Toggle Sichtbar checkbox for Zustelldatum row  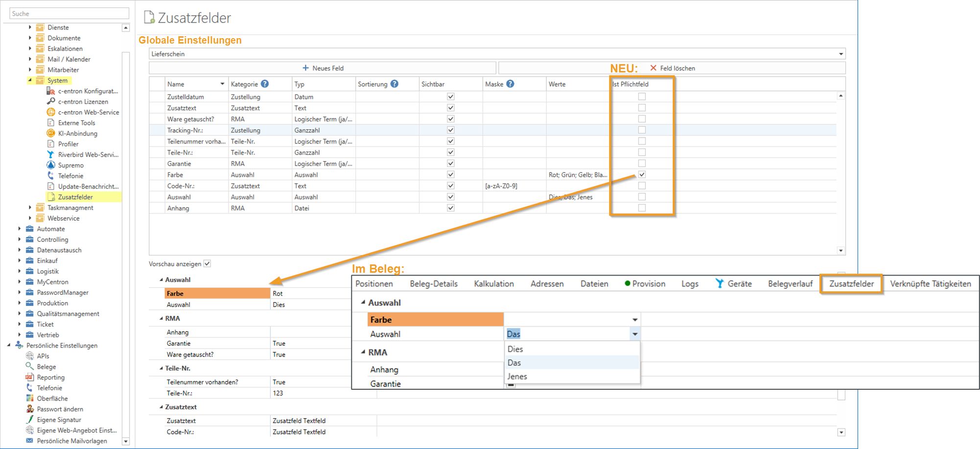pos(451,97)
